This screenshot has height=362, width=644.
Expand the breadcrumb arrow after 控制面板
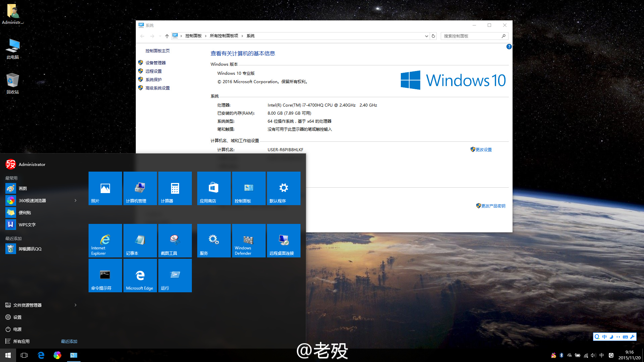coord(206,36)
